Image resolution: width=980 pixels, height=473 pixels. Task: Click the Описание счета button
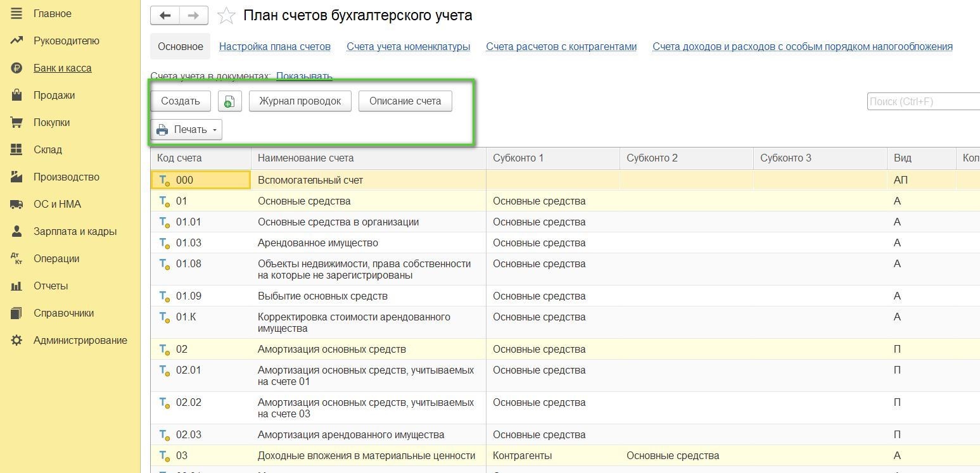[405, 101]
